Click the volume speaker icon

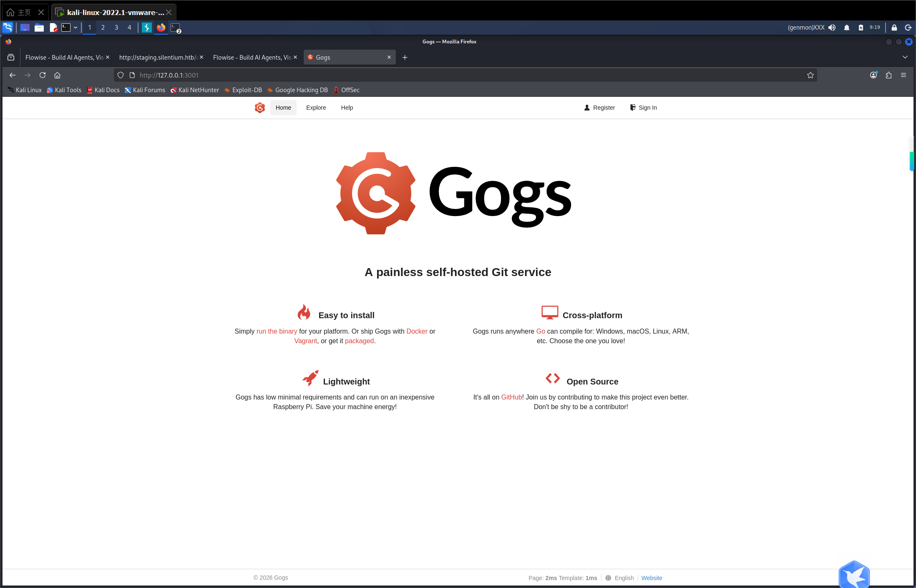click(x=832, y=28)
